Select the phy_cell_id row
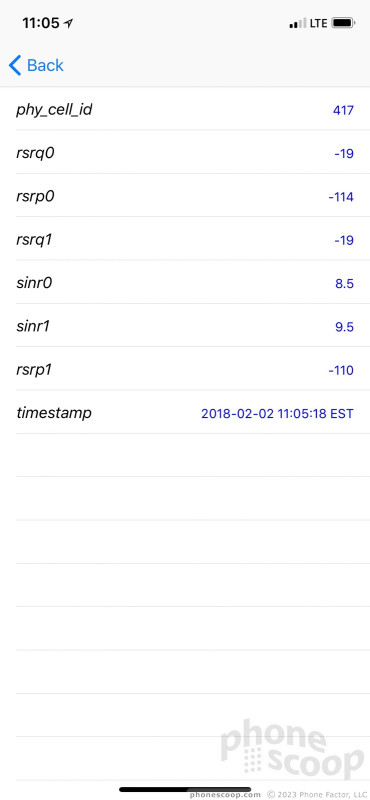 tap(185, 109)
